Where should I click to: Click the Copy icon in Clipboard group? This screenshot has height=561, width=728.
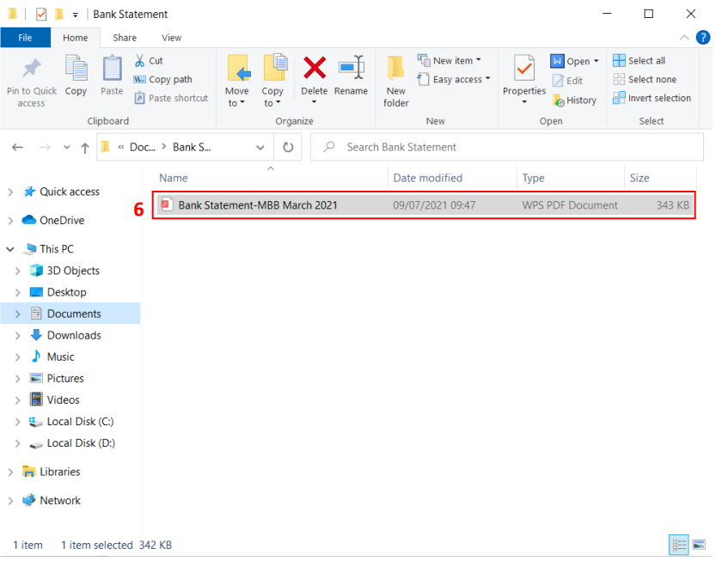76,69
